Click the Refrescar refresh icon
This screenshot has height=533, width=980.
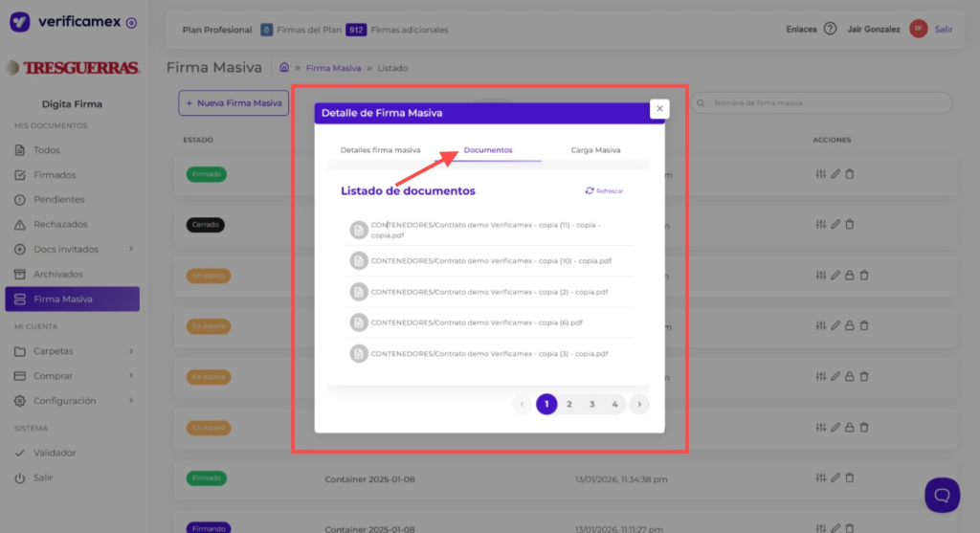tap(590, 191)
